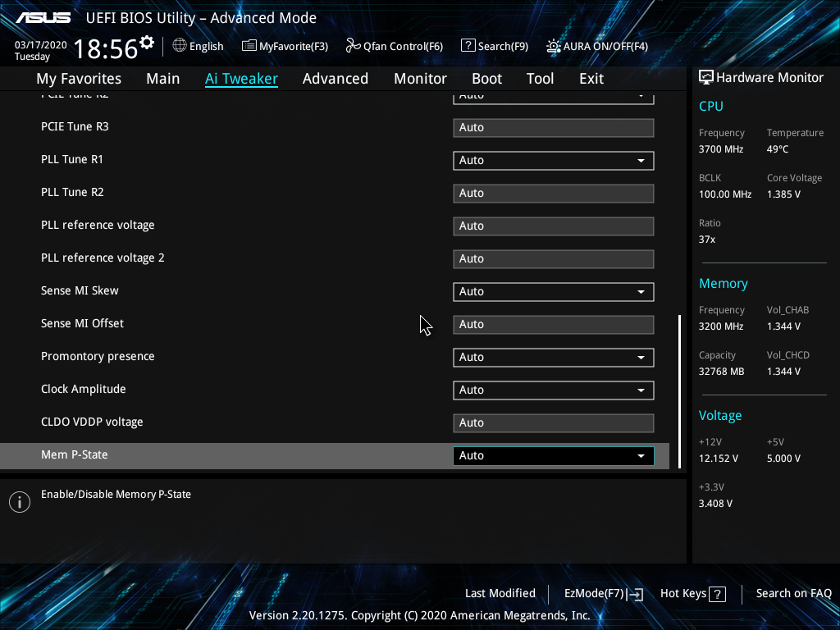Open the settings gear next to clock
The width and height of the screenshot is (840, 630).
(x=147, y=43)
